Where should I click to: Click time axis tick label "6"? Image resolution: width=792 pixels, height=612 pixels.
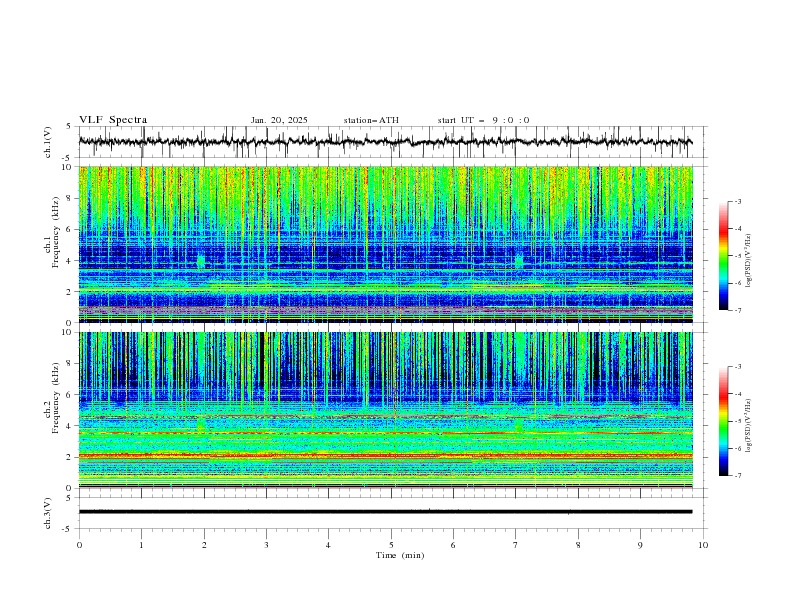click(x=453, y=545)
